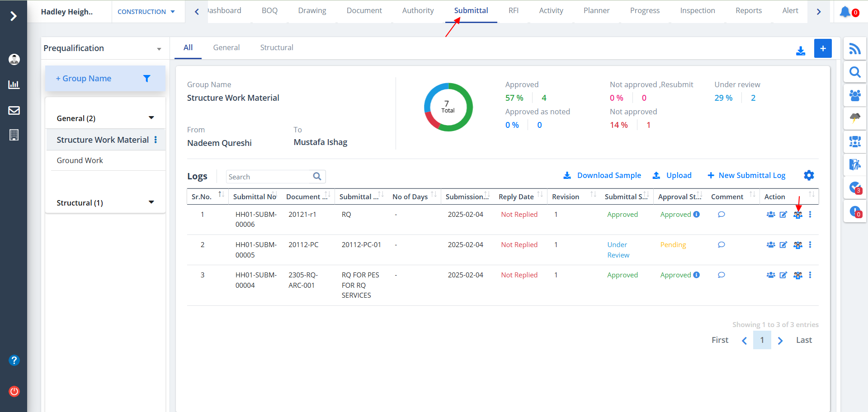Viewport: 868px width, 412px height.
Task: Click the blue plus add button
Action: pos(823,48)
